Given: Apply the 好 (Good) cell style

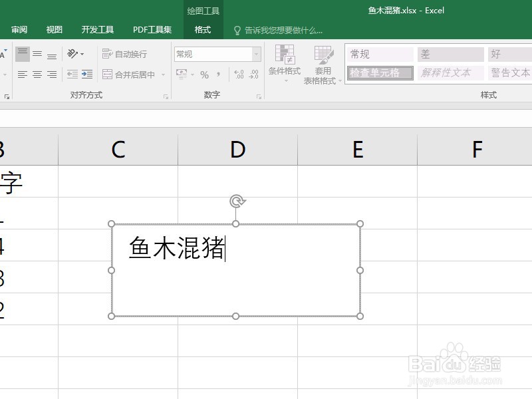Looking at the screenshot, I should tap(510, 55).
